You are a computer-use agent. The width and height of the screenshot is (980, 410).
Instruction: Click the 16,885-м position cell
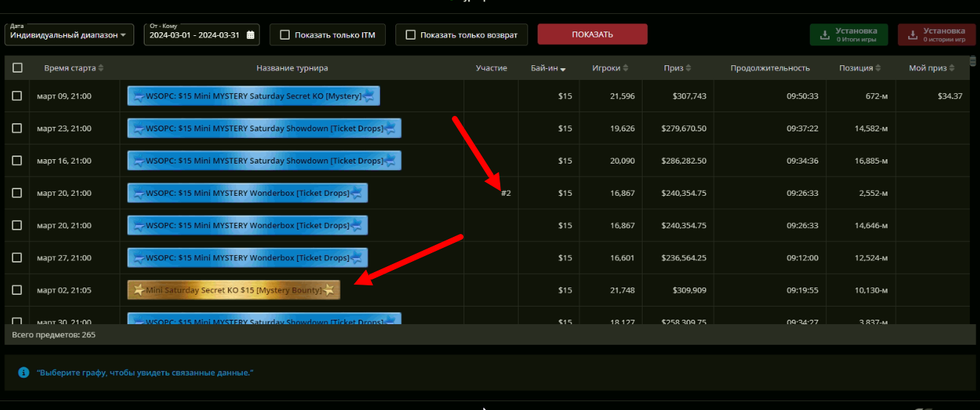[x=871, y=161]
